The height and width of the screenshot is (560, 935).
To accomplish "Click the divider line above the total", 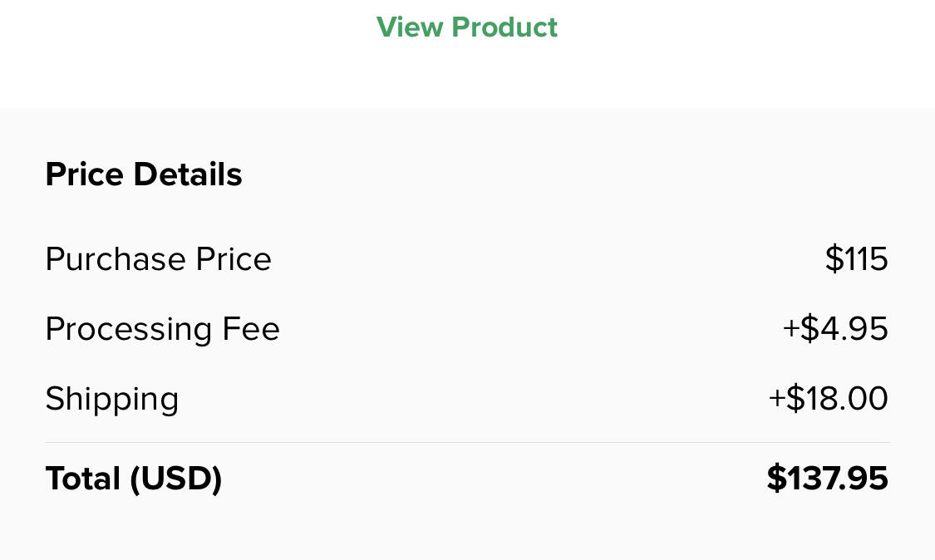I will [x=466, y=443].
